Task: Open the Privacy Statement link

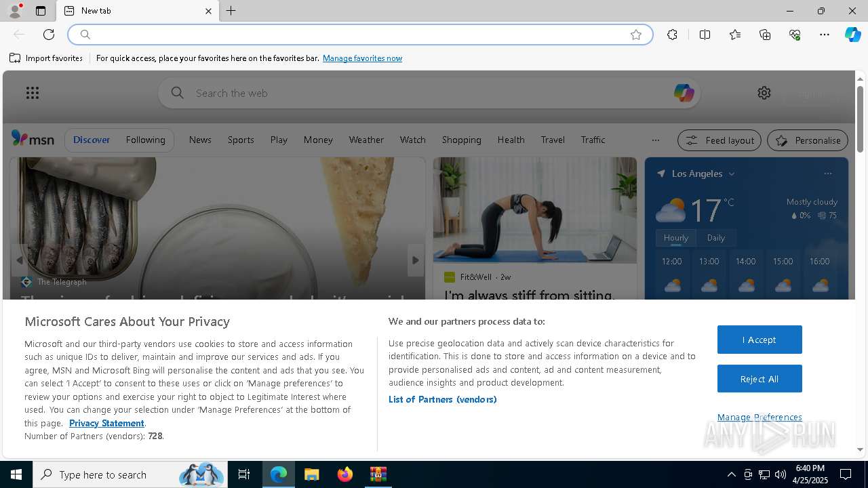Action: (106, 423)
